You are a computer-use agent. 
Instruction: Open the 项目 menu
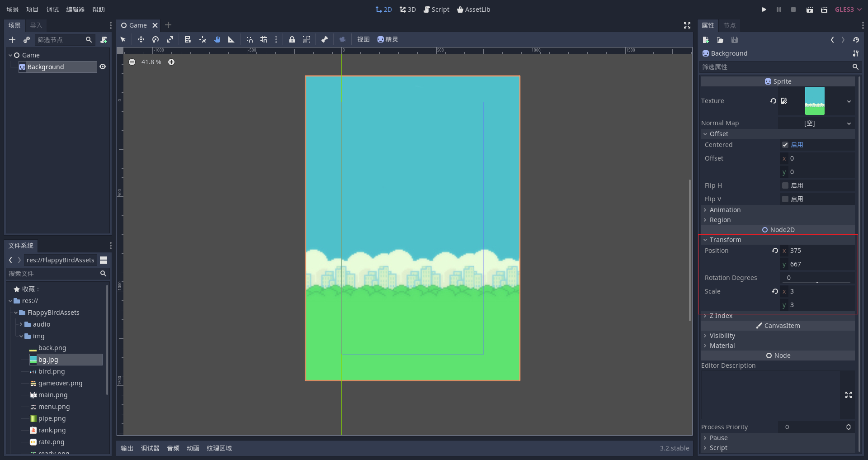(33, 9)
